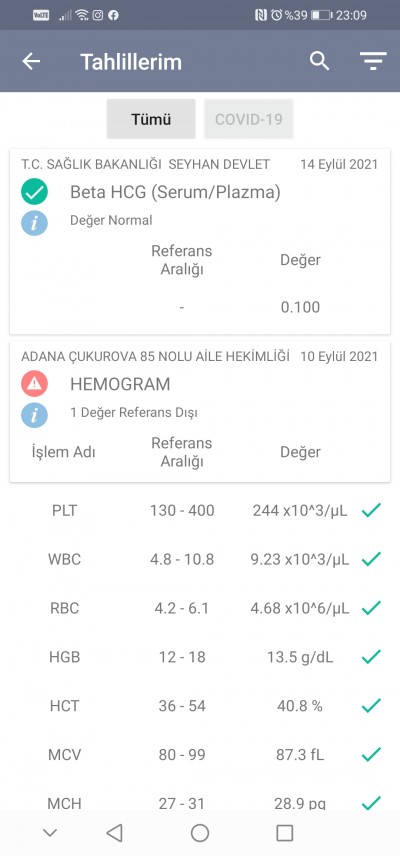Viewport: 400px width, 856px height.
Task: Select the RBC value 4.68 x10^6/µL
Action: [300, 608]
